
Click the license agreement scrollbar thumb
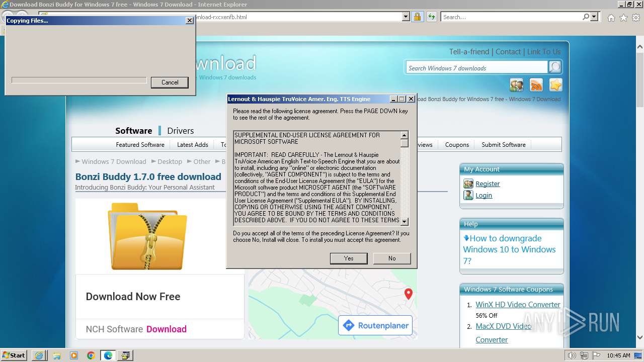[404, 143]
